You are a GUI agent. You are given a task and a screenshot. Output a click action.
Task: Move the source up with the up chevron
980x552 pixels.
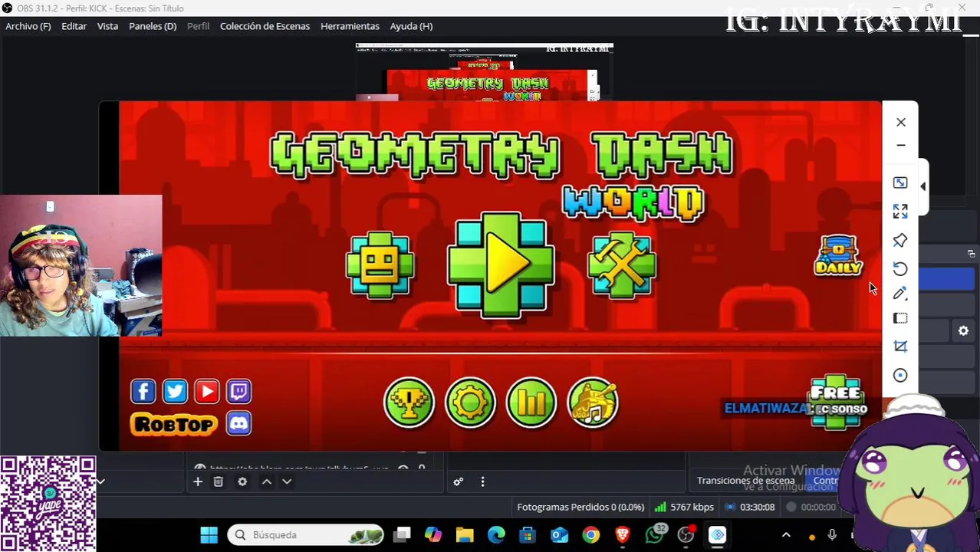[x=266, y=481]
